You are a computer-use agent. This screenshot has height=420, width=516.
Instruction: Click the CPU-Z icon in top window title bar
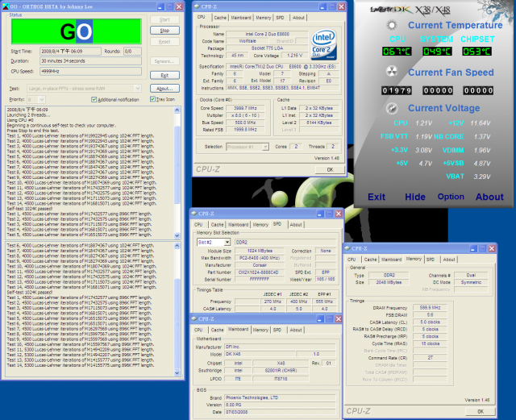197,6
